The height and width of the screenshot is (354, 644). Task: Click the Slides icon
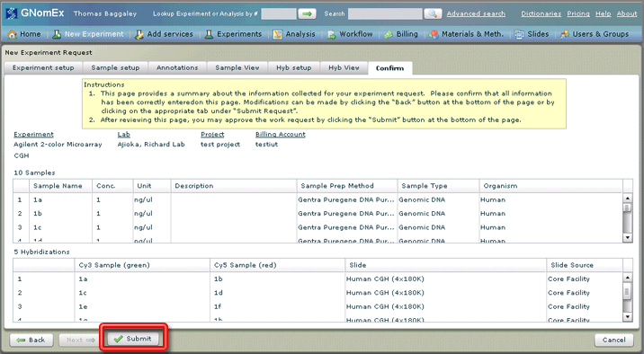[x=519, y=34]
